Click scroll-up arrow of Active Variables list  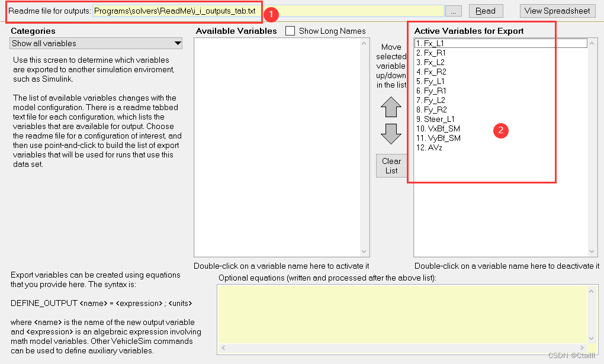pos(592,44)
